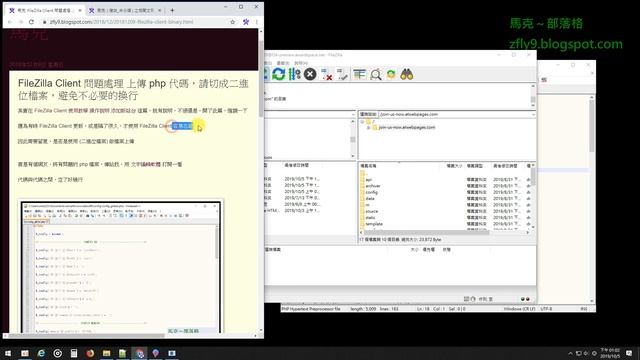Image resolution: width=640 pixels, height=360 pixels.
Task: Click Chrome icon in taskbar
Action: (140, 353)
